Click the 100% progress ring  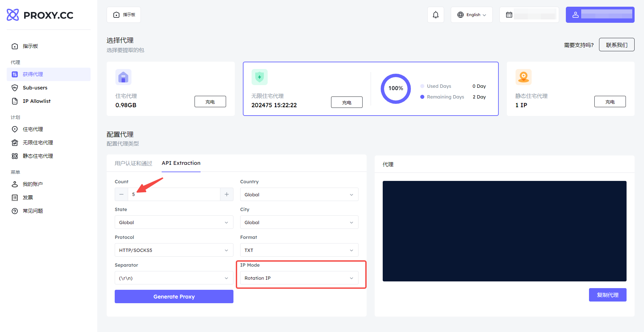396,88
